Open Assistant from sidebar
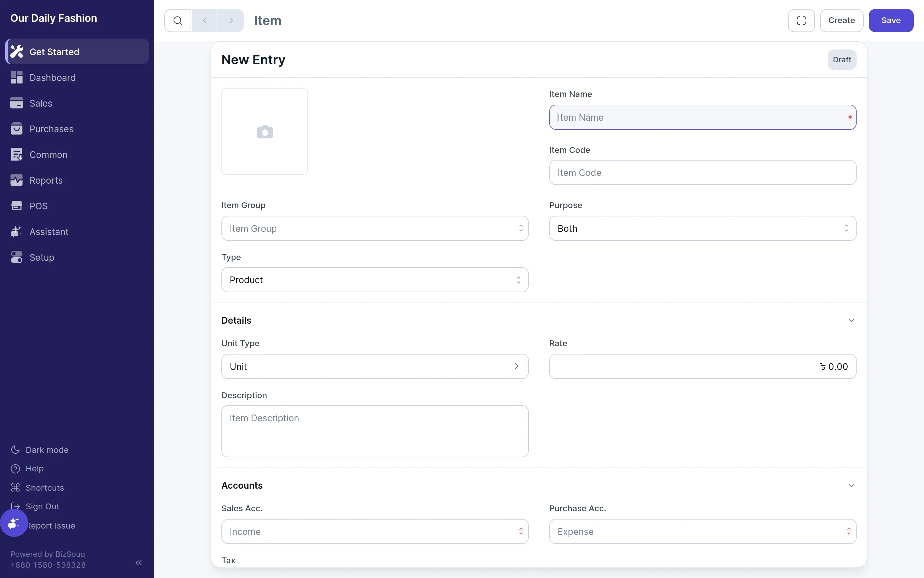 [x=77, y=231]
